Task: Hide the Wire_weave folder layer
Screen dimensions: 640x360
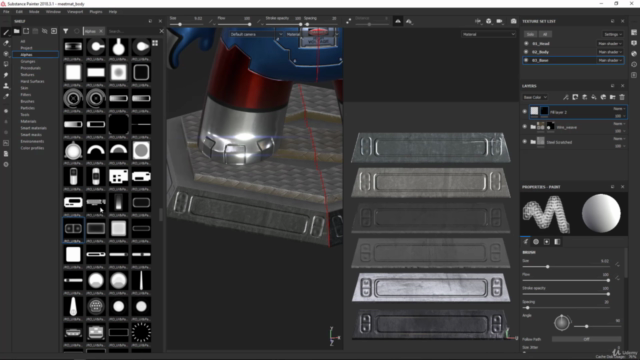Action: pyautogui.click(x=525, y=127)
